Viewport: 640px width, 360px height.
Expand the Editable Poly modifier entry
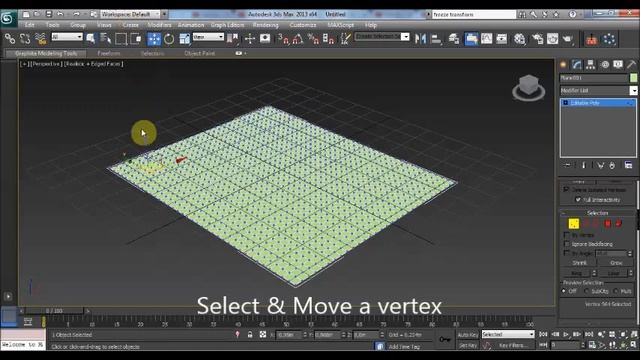tap(566, 103)
